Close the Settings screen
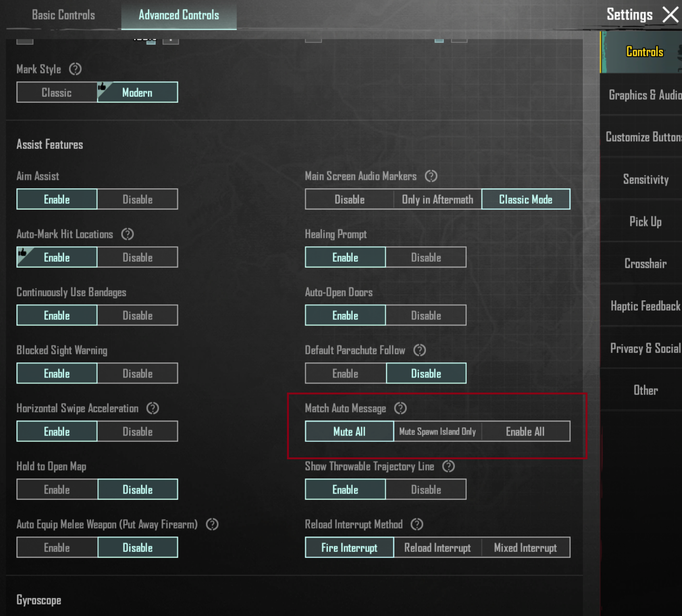682x616 pixels. 670,15
